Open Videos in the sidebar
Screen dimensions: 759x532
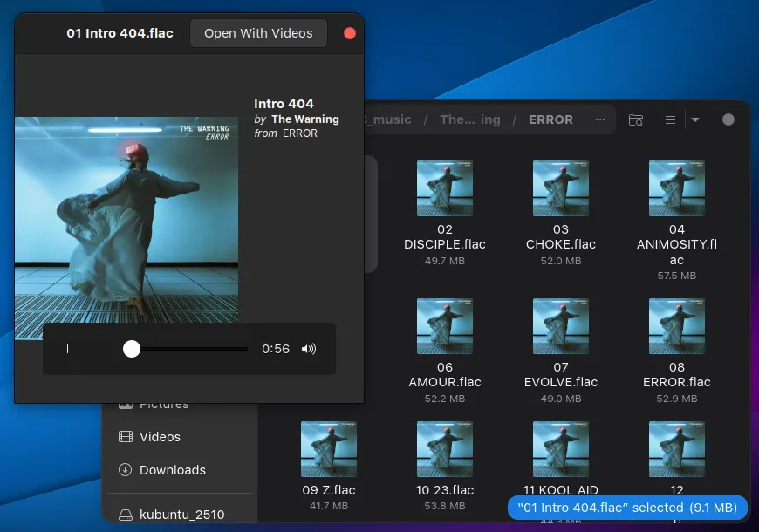point(160,437)
